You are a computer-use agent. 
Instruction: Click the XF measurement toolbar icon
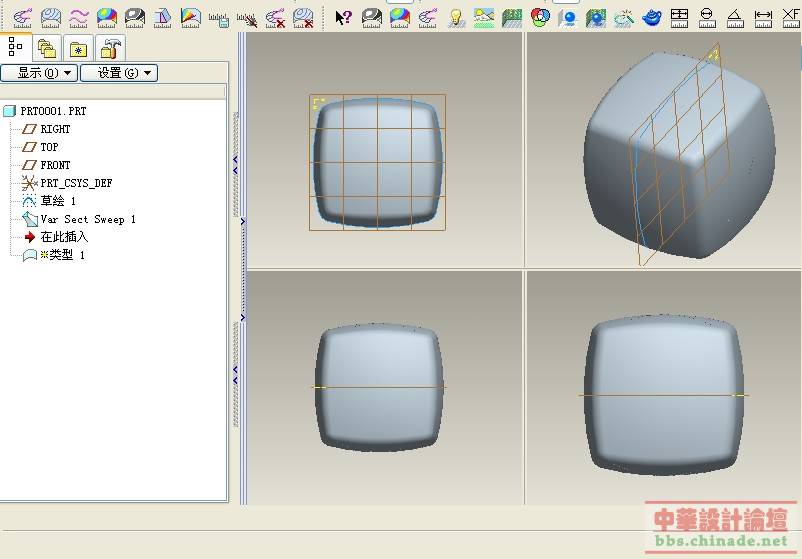pos(791,17)
